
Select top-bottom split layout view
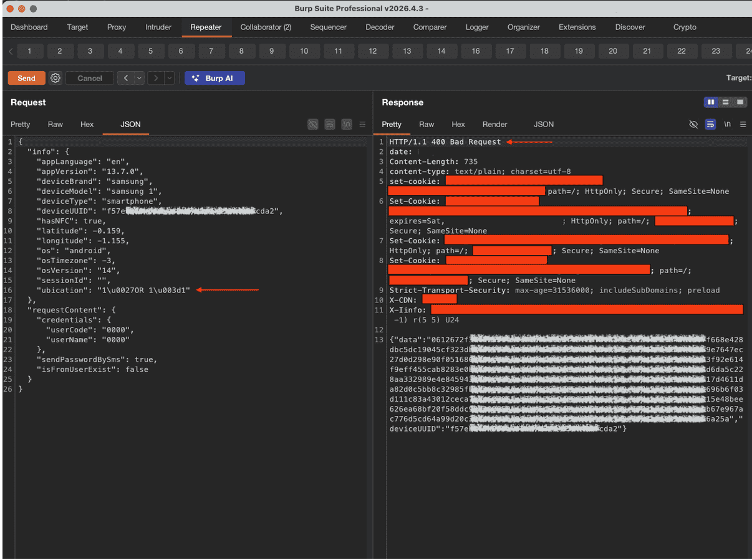[x=725, y=102]
